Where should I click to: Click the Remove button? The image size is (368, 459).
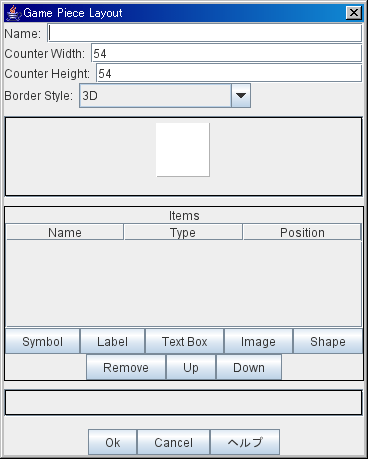click(126, 367)
